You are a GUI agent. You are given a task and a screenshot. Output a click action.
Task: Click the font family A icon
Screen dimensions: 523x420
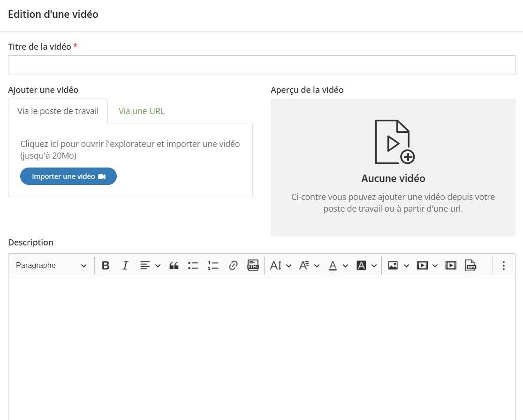pyautogui.click(x=304, y=266)
